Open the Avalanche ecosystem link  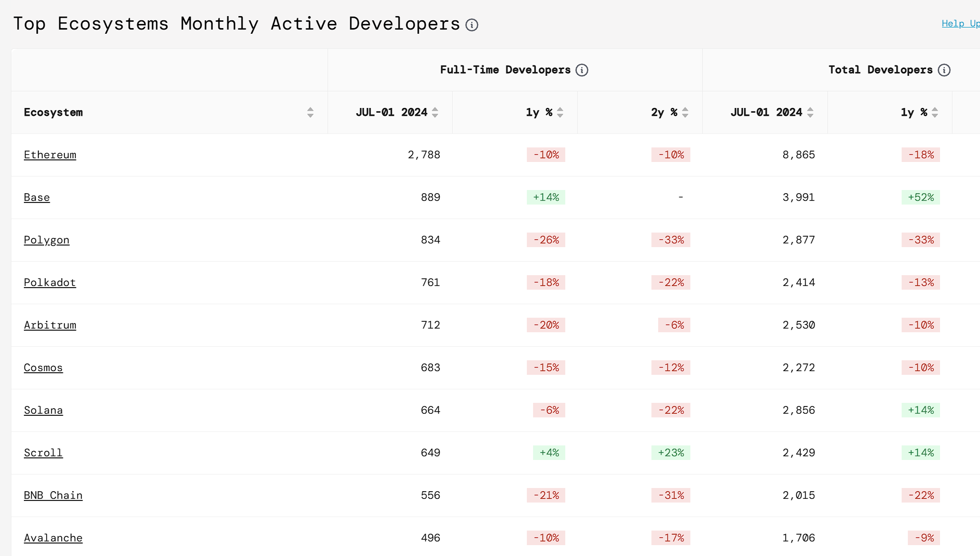tap(53, 538)
